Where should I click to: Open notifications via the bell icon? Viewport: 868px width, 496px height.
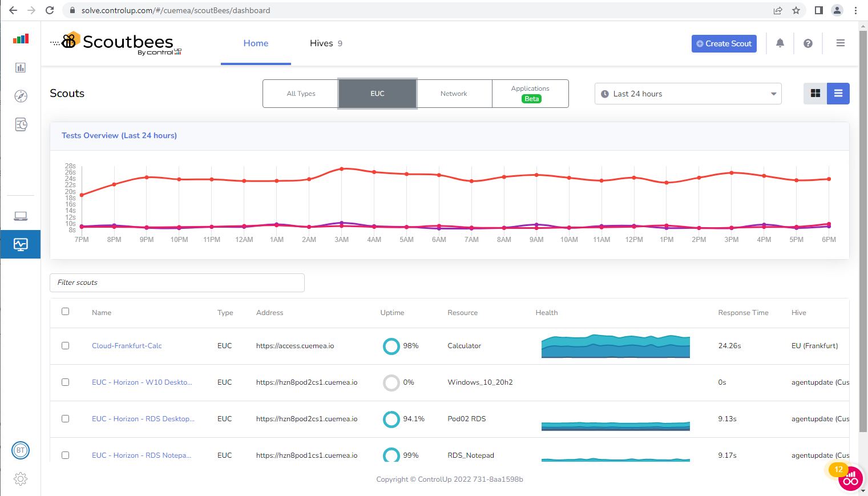780,43
